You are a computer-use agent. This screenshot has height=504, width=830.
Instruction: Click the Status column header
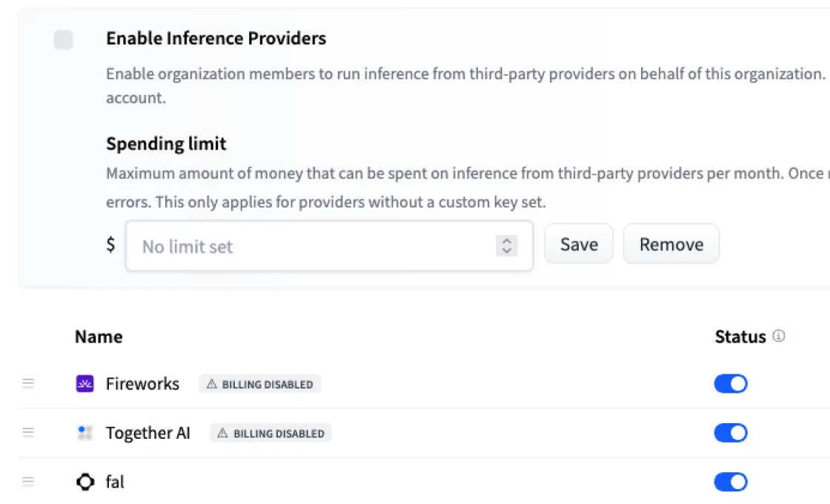[x=740, y=336]
